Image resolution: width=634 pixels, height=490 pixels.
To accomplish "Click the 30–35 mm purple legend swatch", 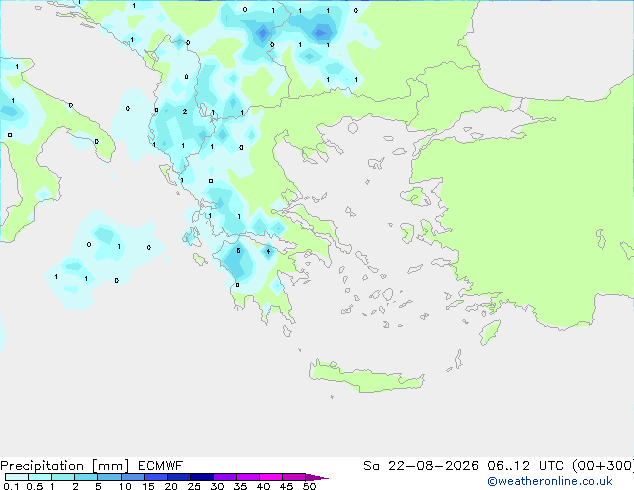I will [225, 477].
